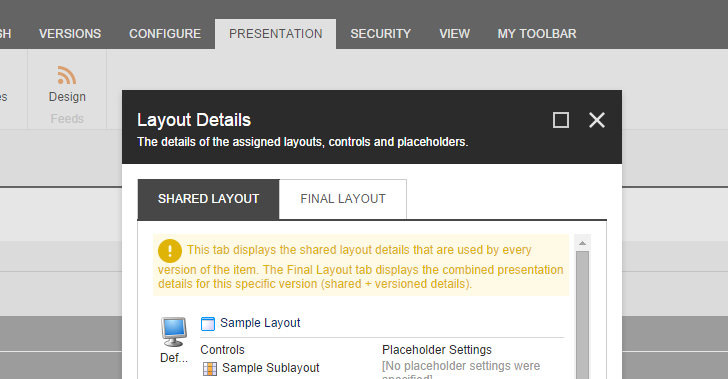The width and height of the screenshot is (728, 379).
Task: Click the Sample Sublayout grid icon
Action: (x=210, y=369)
